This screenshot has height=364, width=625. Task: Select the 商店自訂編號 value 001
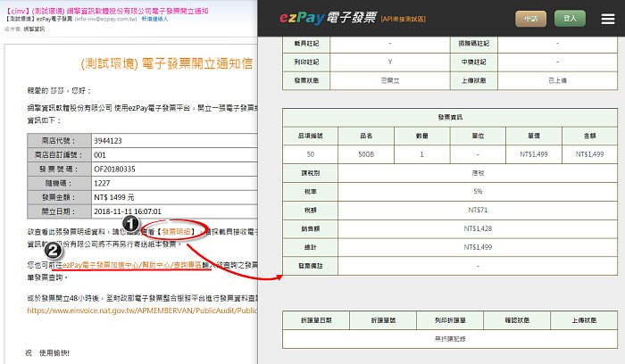100,155
